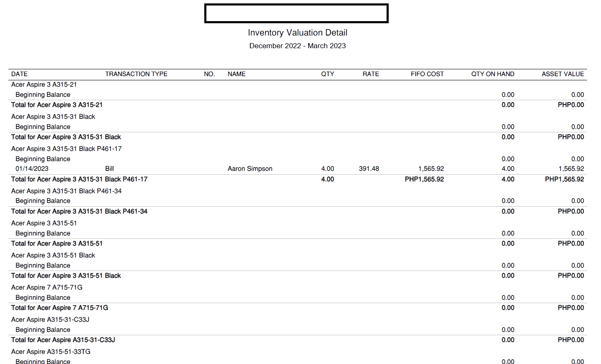Click the Acer Aspire A315-31-C33J item heading
This screenshot has width=601, height=364.
(x=50, y=320)
